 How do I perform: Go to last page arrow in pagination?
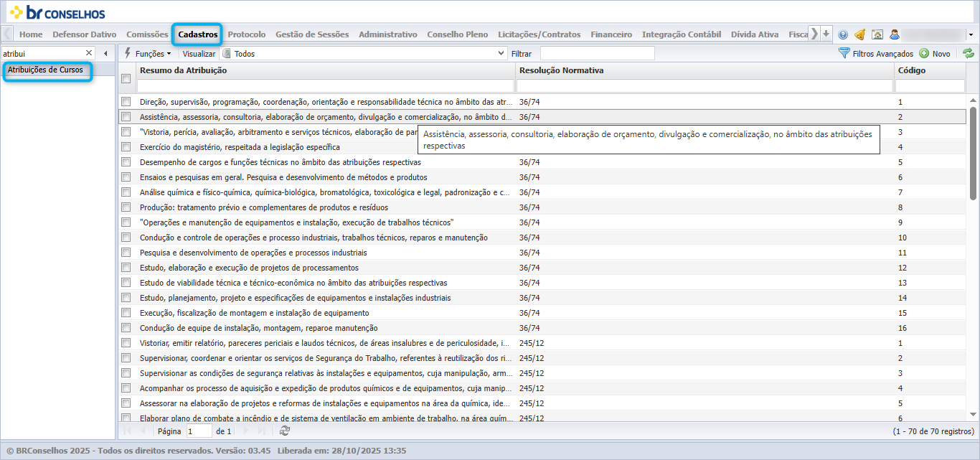point(262,431)
